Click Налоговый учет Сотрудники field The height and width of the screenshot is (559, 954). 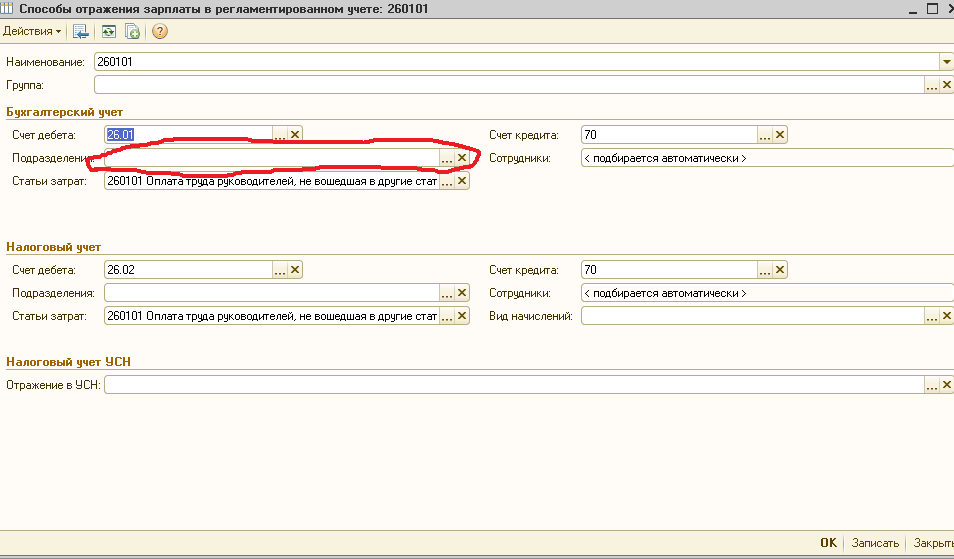point(767,293)
